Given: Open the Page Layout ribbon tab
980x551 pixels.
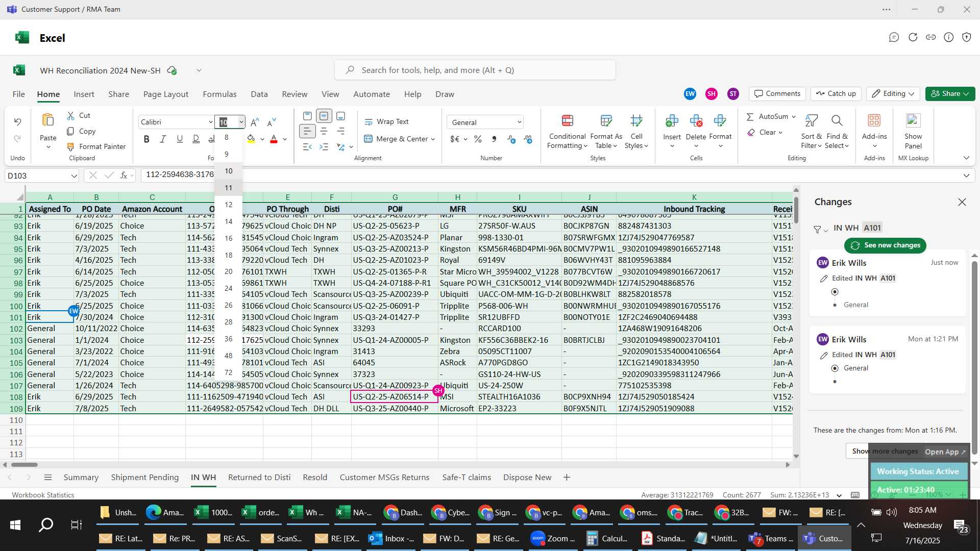Looking at the screenshot, I should click(x=166, y=94).
